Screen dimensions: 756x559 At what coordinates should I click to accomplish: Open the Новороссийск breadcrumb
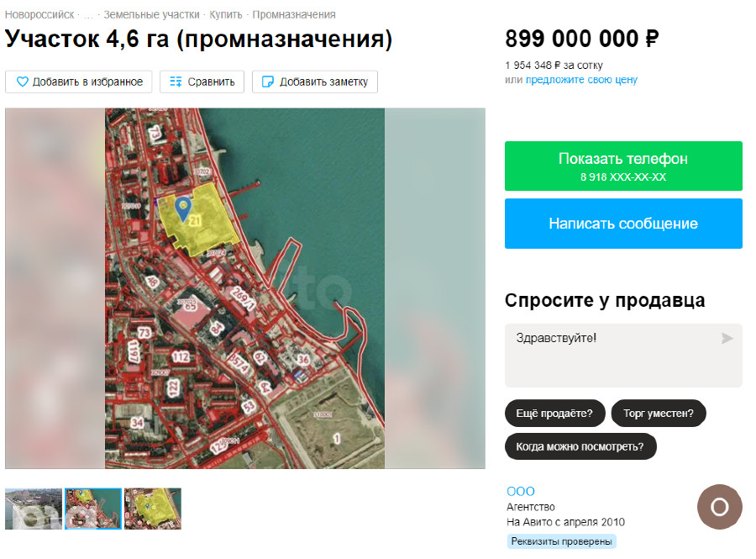[39, 15]
